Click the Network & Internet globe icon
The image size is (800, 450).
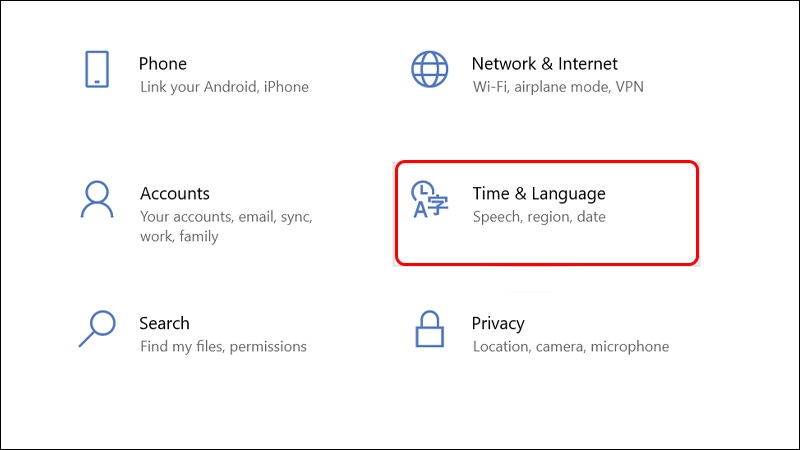[x=430, y=69]
